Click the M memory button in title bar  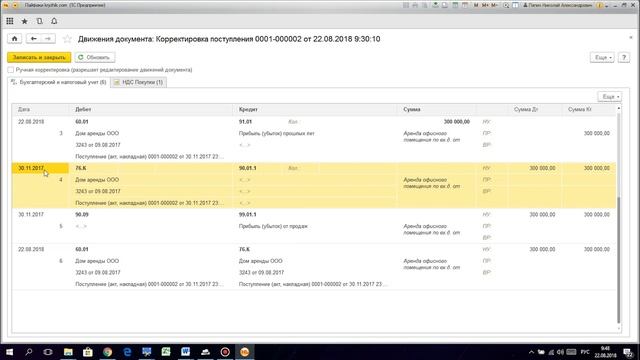476,5
